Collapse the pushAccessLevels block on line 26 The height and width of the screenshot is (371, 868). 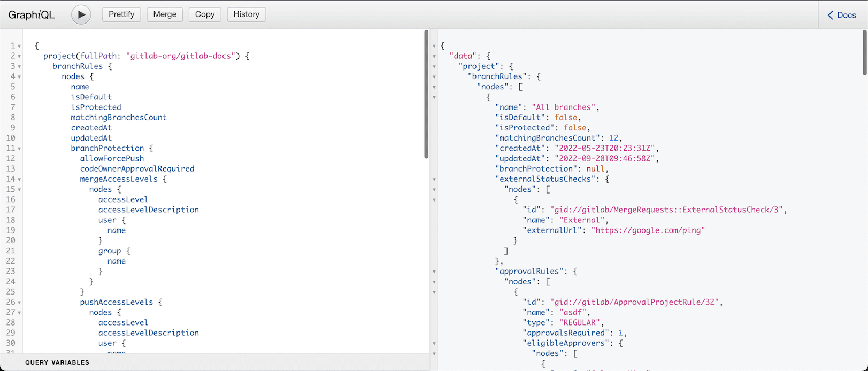20,302
